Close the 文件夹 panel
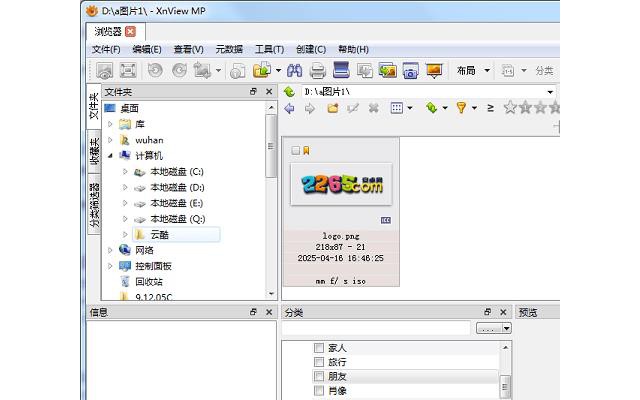Screen dimensions: 640x400 (x=269, y=91)
